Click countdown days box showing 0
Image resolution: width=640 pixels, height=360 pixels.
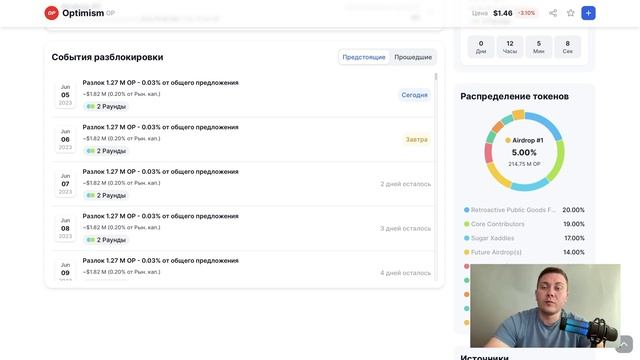click(481, 47)
